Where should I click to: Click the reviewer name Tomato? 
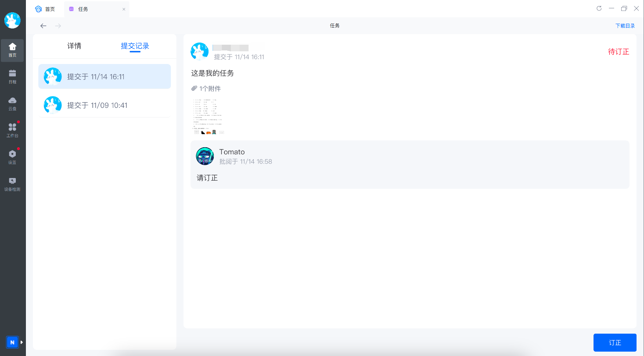(x=232, y=152)
